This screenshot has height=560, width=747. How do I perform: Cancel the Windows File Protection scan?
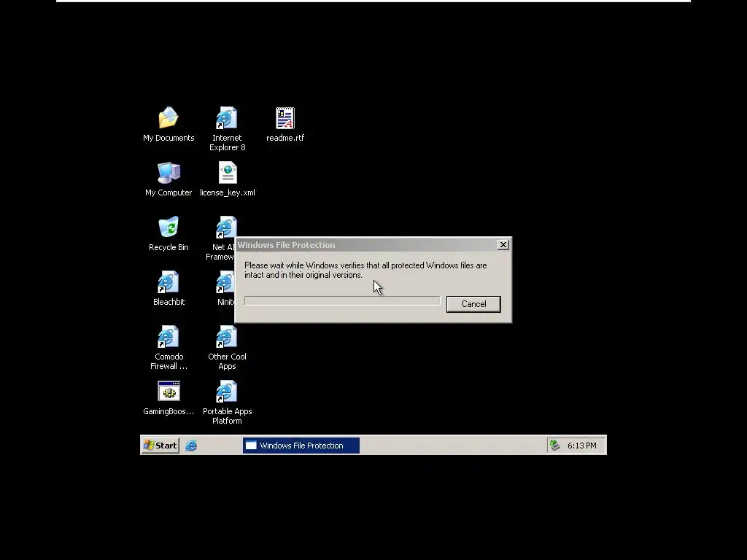[x=473, y=304]
